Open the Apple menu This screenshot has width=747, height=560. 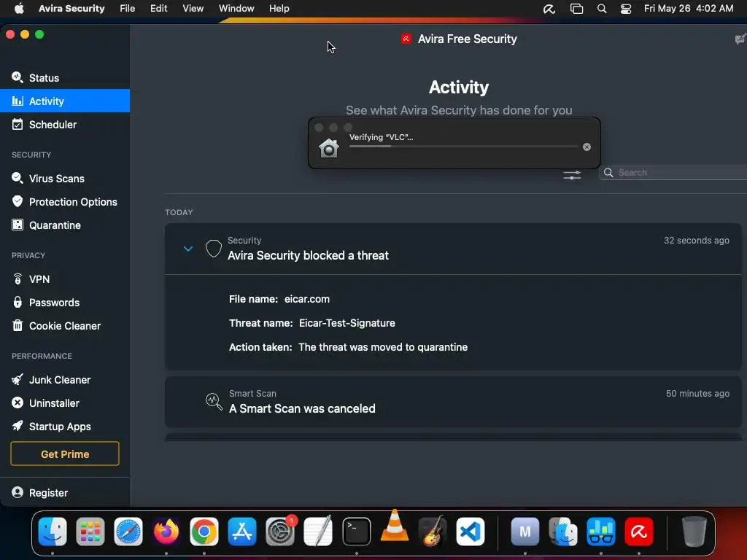[x=19, y=9]
